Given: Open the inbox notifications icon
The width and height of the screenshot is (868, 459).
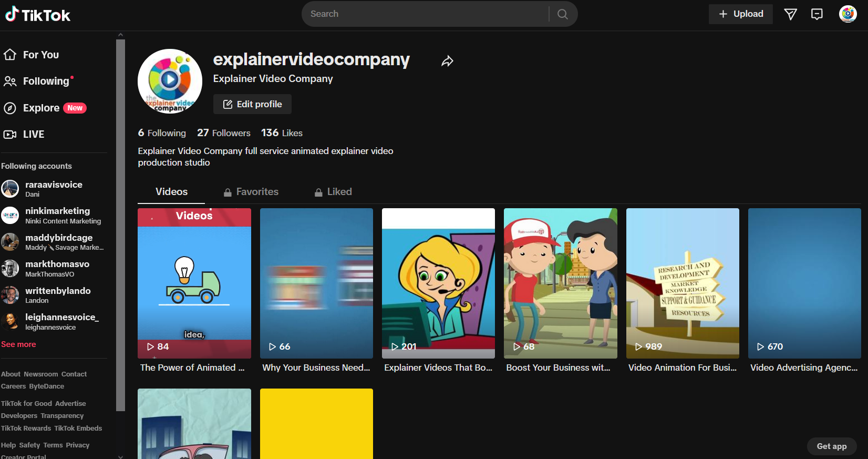Looking at the screenshot, I should (817, 14).
